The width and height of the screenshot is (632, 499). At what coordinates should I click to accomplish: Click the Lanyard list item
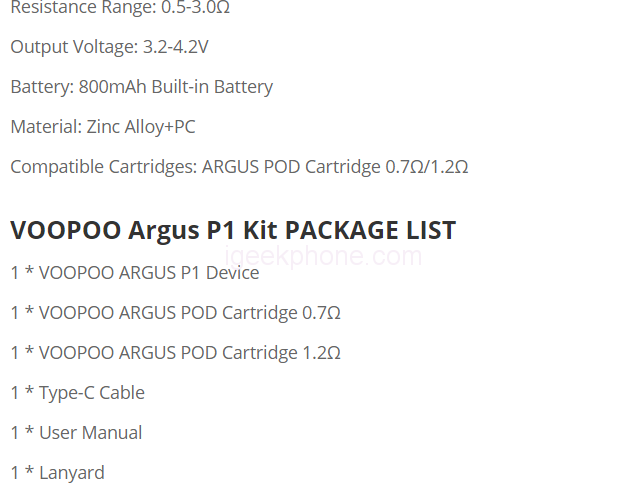point(58,473)
